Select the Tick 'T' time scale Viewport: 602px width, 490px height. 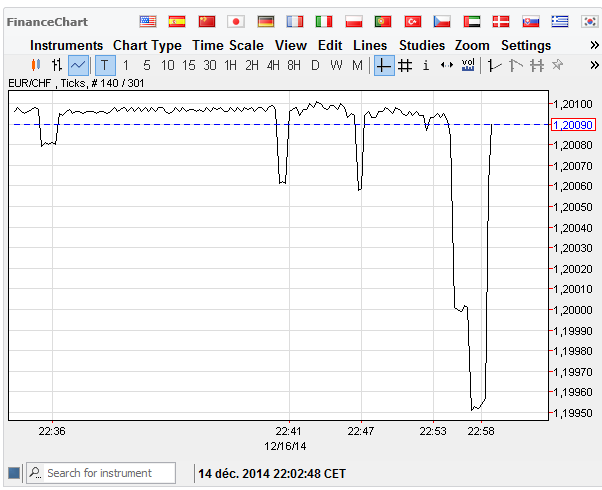coord(105,65)
